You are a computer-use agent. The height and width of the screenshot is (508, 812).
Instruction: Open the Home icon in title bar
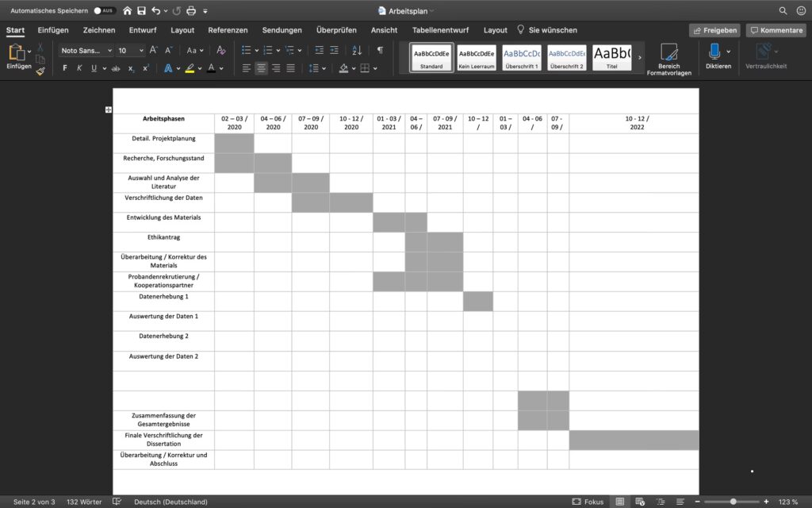127,11
